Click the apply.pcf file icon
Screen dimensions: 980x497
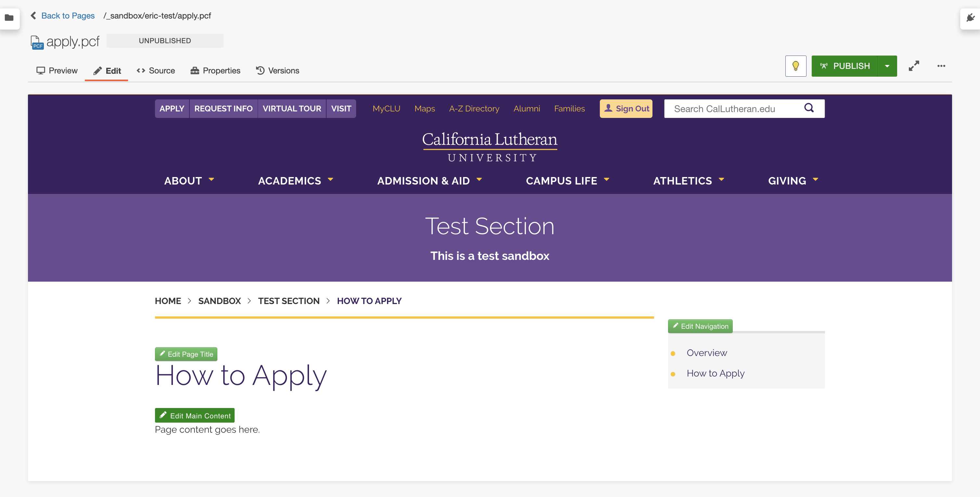click(37, 42)
